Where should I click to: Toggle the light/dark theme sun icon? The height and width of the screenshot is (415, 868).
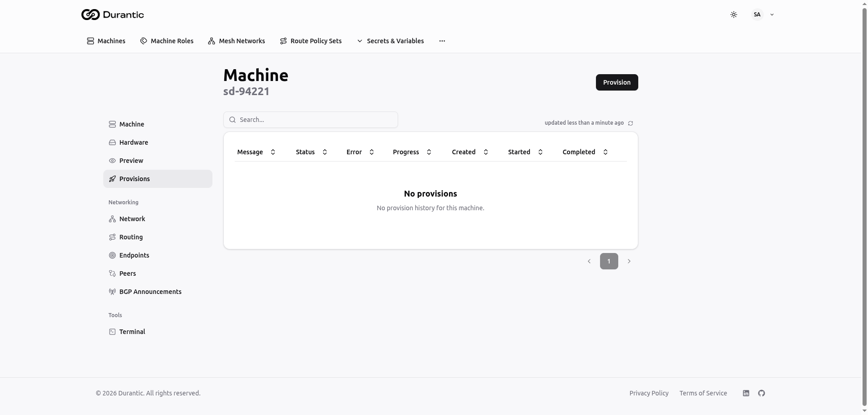733,15
